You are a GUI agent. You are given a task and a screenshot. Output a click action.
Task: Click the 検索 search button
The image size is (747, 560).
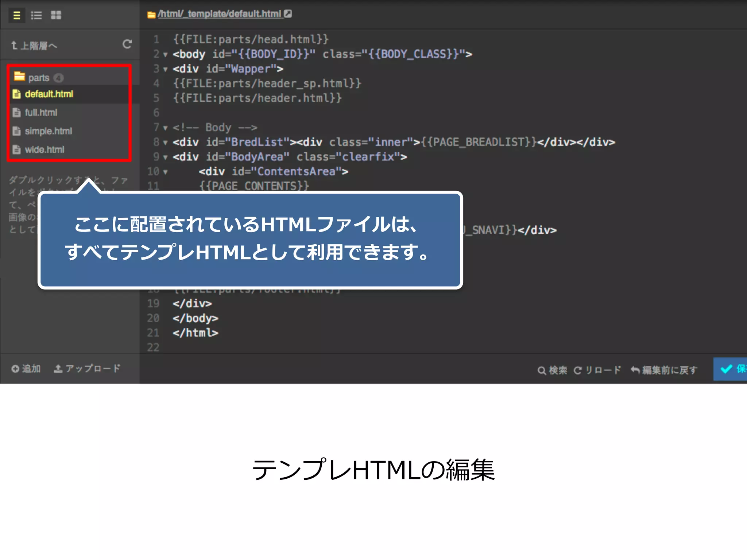pyautogui.click(x=552, y=370)
